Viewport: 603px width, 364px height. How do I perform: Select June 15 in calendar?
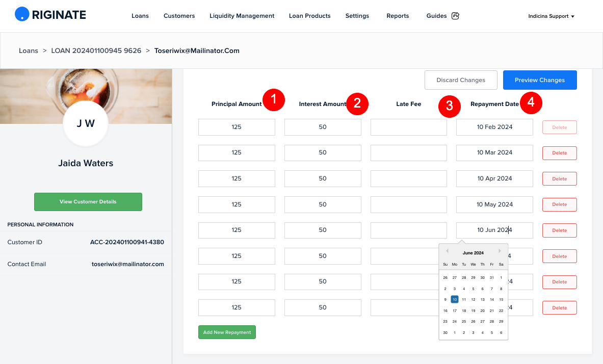501,299
